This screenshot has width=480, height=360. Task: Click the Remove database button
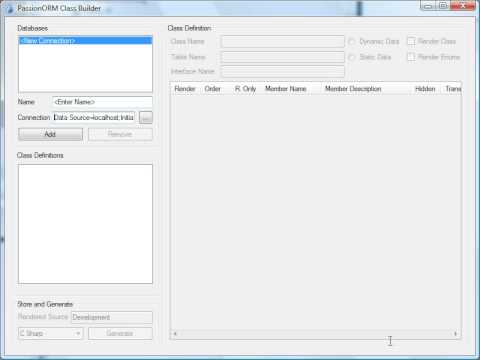tap(120, 134)
